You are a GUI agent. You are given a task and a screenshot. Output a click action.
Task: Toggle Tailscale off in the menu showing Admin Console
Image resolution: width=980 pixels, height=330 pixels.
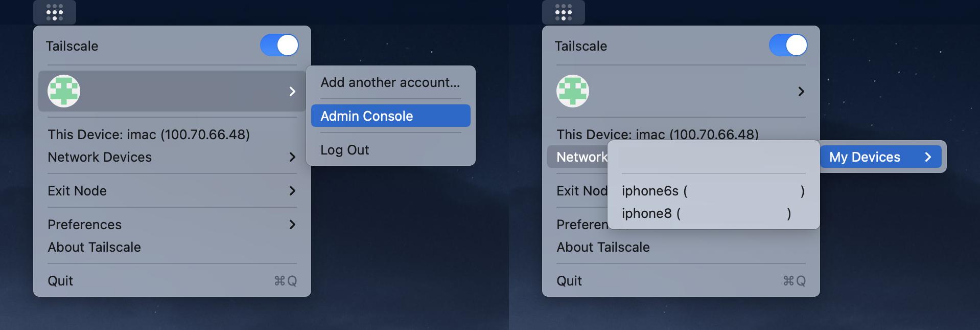click(x=279, y=45)
